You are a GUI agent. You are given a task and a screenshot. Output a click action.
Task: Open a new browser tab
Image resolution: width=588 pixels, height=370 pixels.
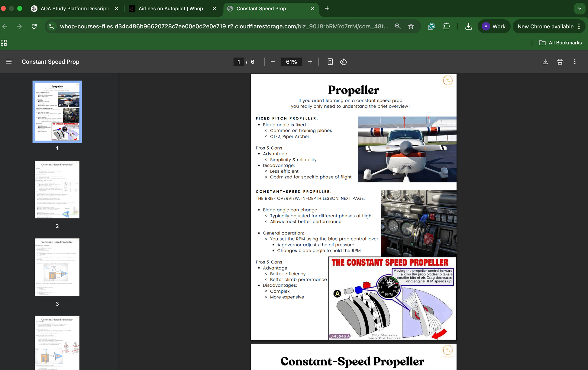coord(327,8)
